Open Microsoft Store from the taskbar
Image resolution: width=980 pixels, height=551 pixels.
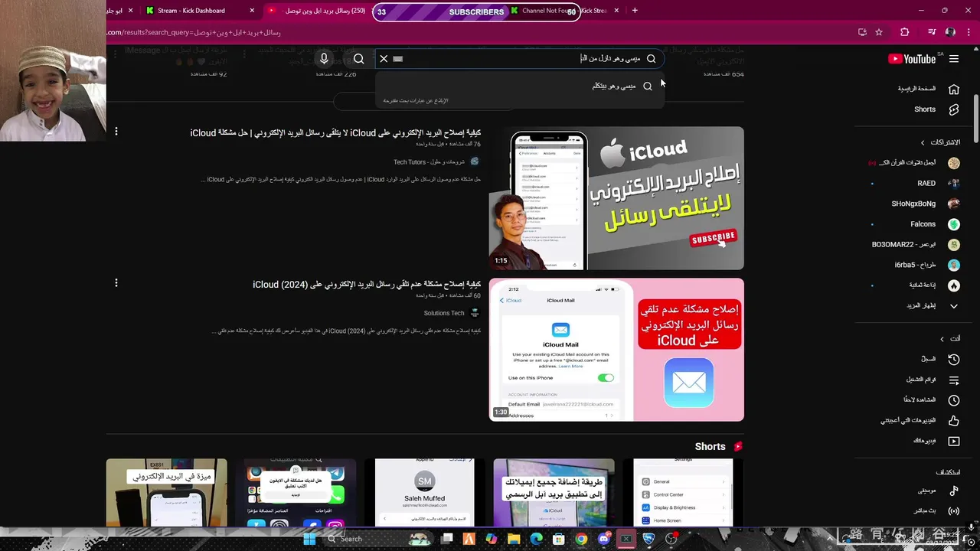(x=559, y=539)
